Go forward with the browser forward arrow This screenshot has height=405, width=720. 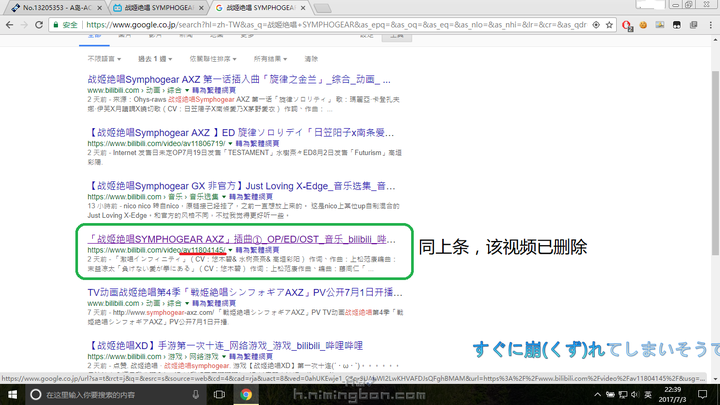(x=24, y=25)
